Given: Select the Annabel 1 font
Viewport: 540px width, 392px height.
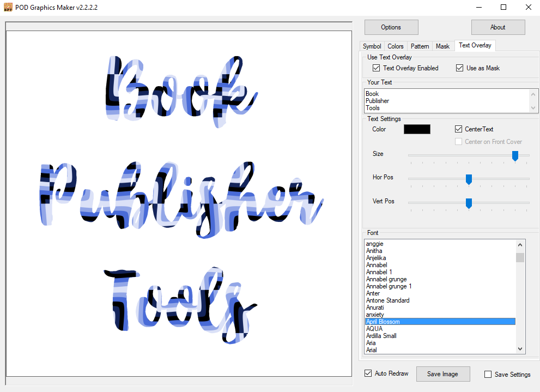Looking at the screenshot, I should (440, 272).
